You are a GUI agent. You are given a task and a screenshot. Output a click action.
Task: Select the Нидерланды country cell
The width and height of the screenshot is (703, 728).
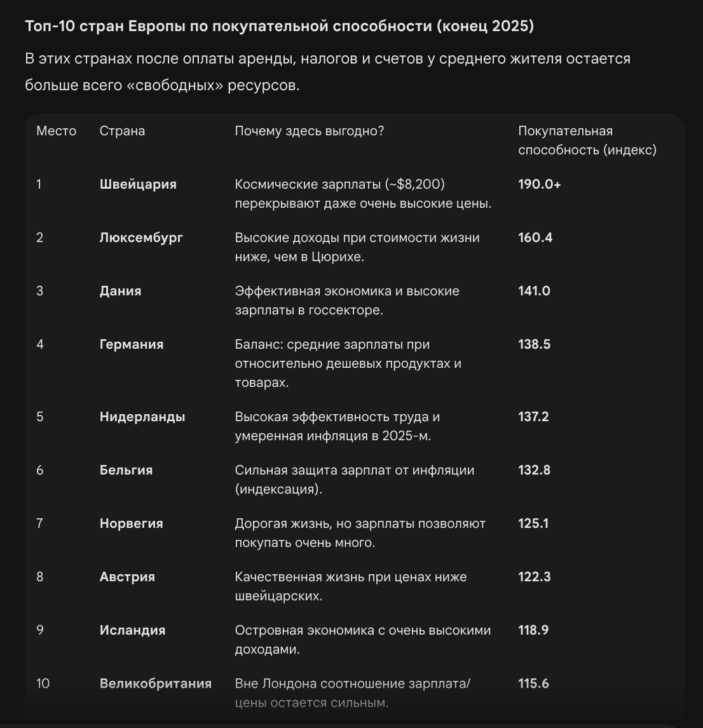click(x=142, y=417)
